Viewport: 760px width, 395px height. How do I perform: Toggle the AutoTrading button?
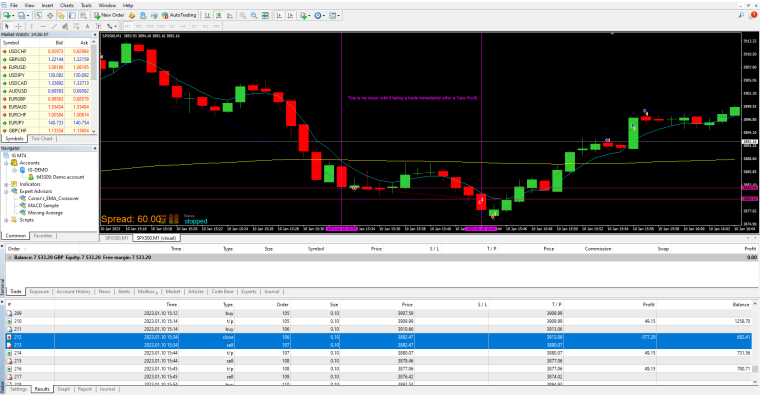tap(179, 16)
